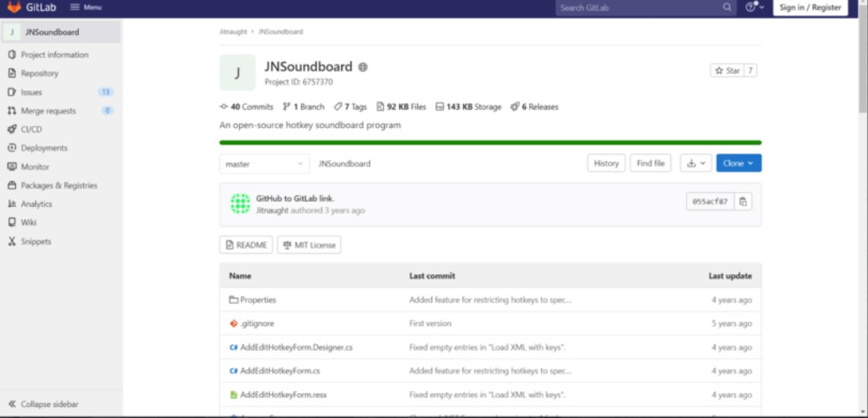Image resolution: width=868 pixels, height=418 pixels.
Task: Click the JNSoundboard path next to master
Action: coord(345,163)
